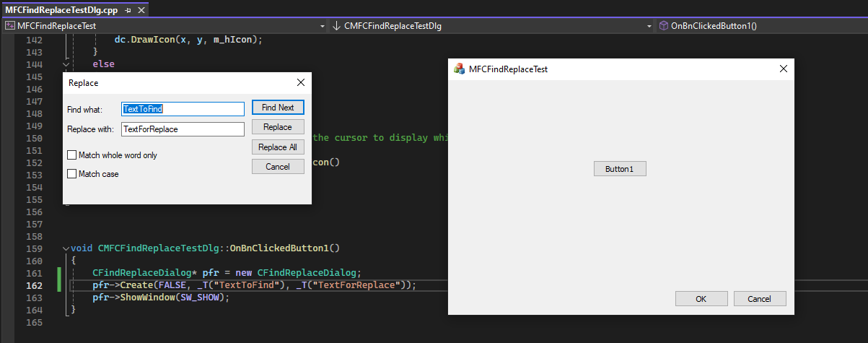The width and height of the screenshot is (868, 343).
Task: Click the else keyword on line 144
Action: point(103,64)
